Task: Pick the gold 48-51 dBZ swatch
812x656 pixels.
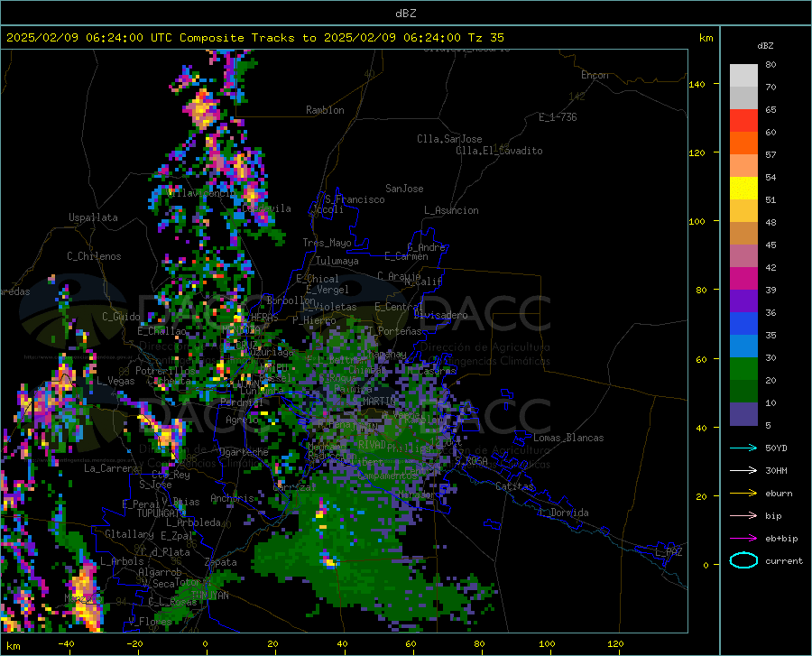Action: click(743, 211)
